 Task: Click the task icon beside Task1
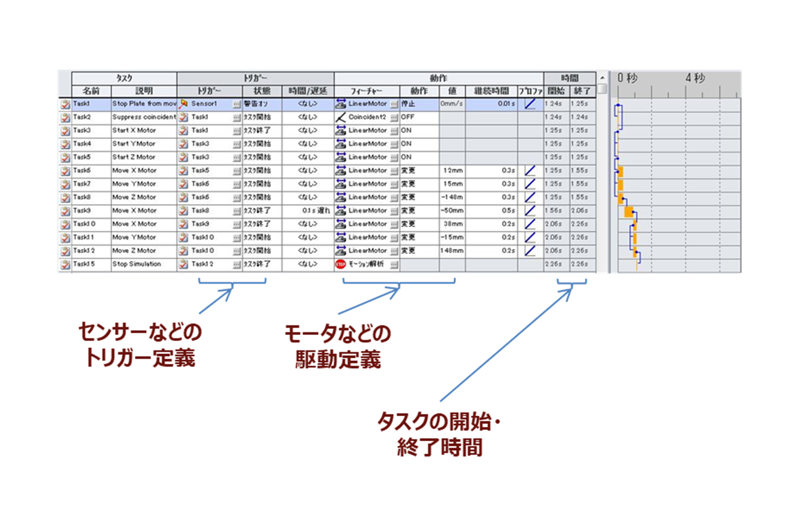pos(65,104)
